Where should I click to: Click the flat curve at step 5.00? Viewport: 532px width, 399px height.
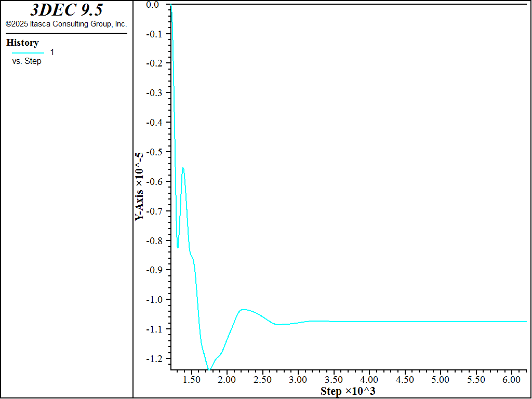coord(440,321)
